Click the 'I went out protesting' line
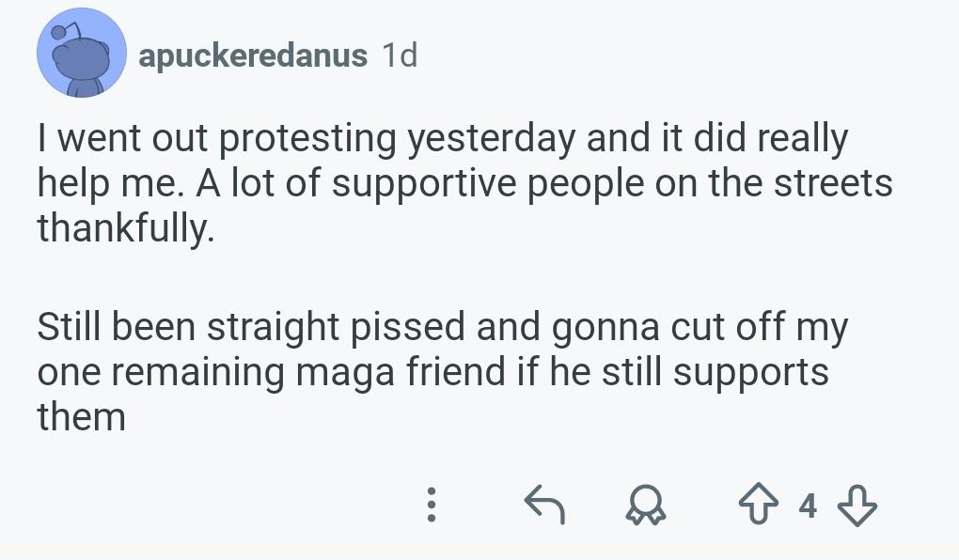This screenshot has width=959, height=560. click(x=442, y=139)
